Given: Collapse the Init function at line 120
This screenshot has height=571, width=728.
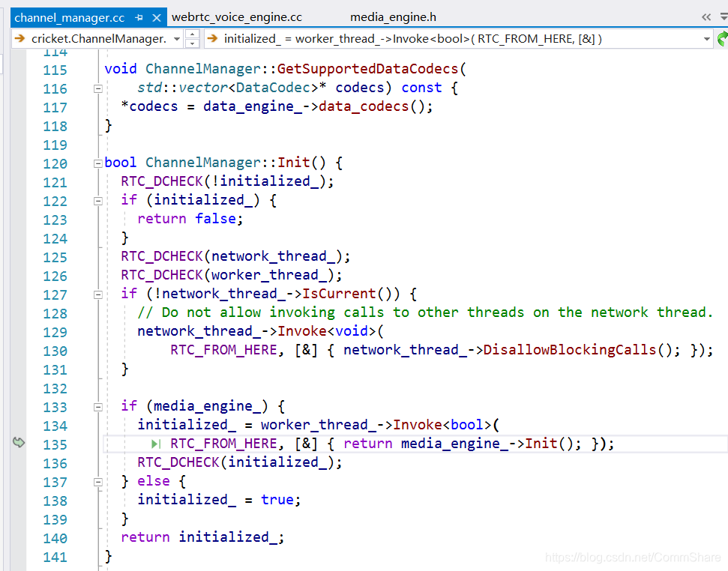Looking at the screenshot, I should [x=98, y=163].
